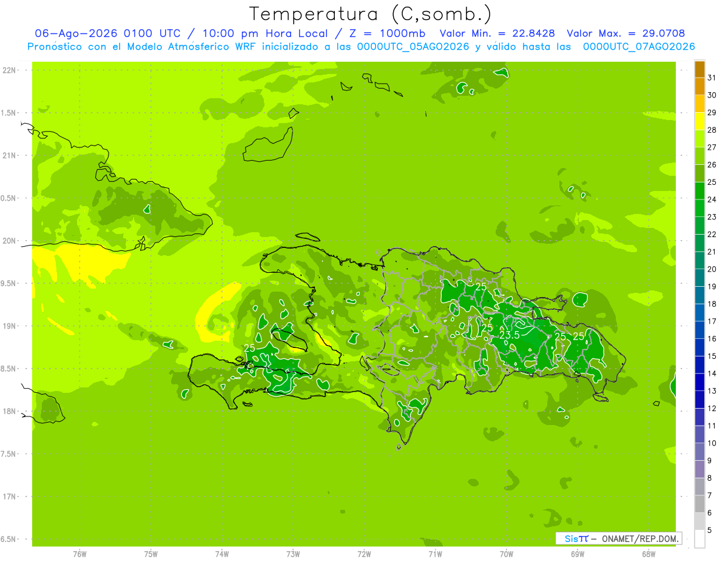Click the "20N" latitude label
The width and height of the screenshot is (728, 562).
pos(9,241)
